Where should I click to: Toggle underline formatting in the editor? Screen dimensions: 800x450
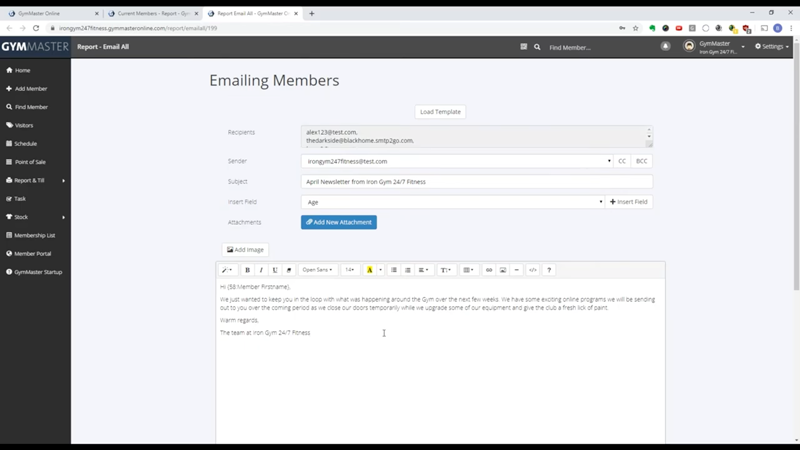click(275, 270)
